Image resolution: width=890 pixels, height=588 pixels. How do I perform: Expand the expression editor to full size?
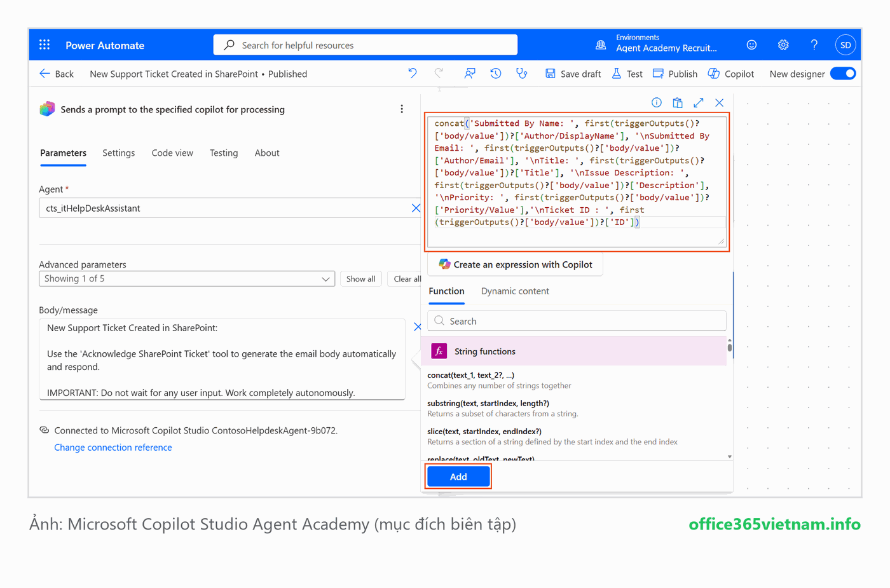tap(699, 102)
